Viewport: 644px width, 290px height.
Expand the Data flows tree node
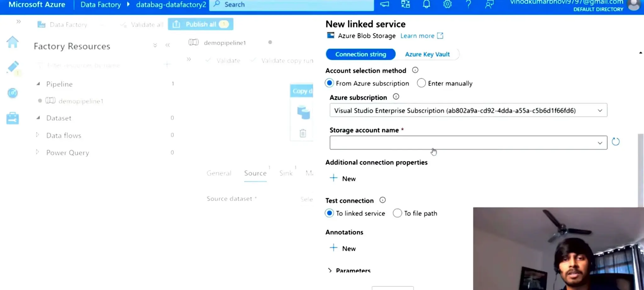[x=38, y=135]
